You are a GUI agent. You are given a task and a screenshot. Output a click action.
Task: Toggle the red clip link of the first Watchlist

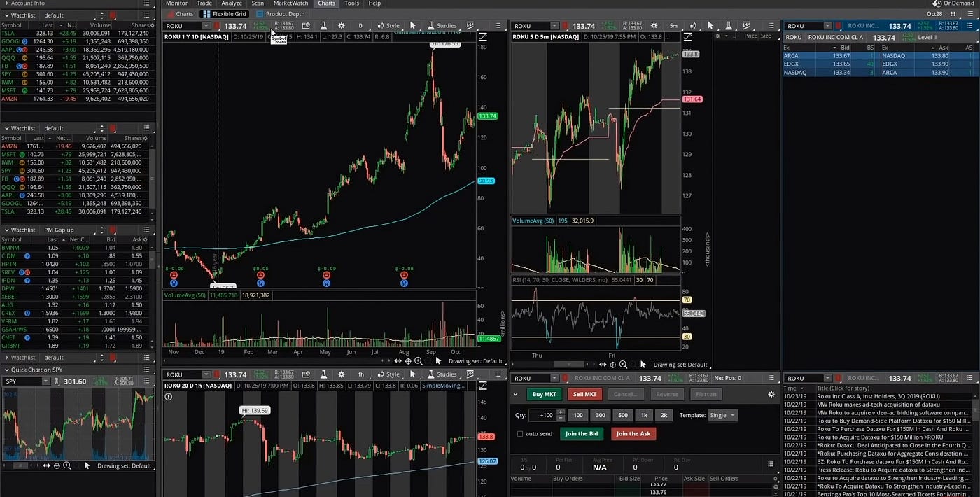113,15
